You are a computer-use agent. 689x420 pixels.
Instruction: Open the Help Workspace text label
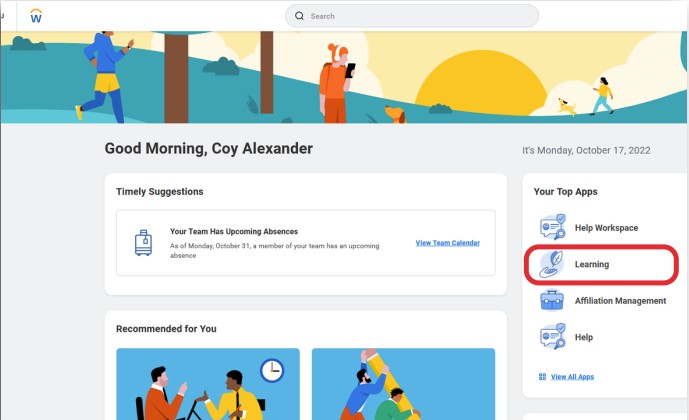pos(606,228)
